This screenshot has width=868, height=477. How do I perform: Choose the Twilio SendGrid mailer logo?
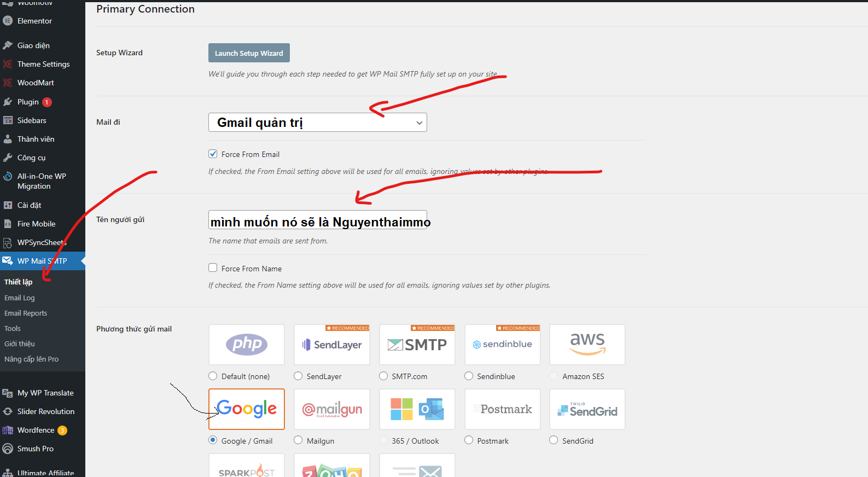tap(587, 409)
